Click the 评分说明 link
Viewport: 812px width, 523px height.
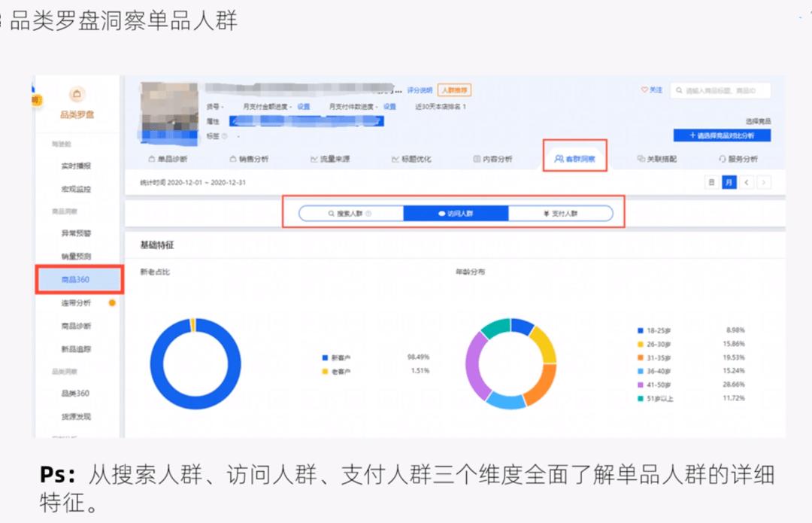[419, 90]
